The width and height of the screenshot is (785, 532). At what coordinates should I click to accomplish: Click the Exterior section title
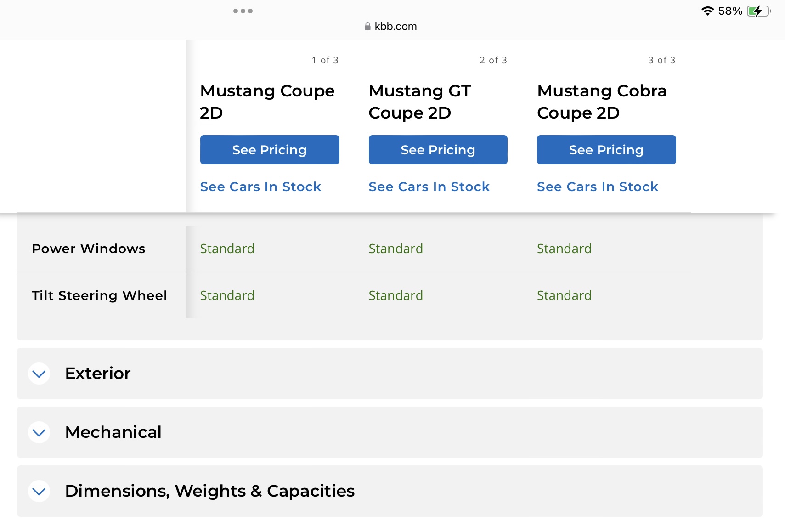98,374
